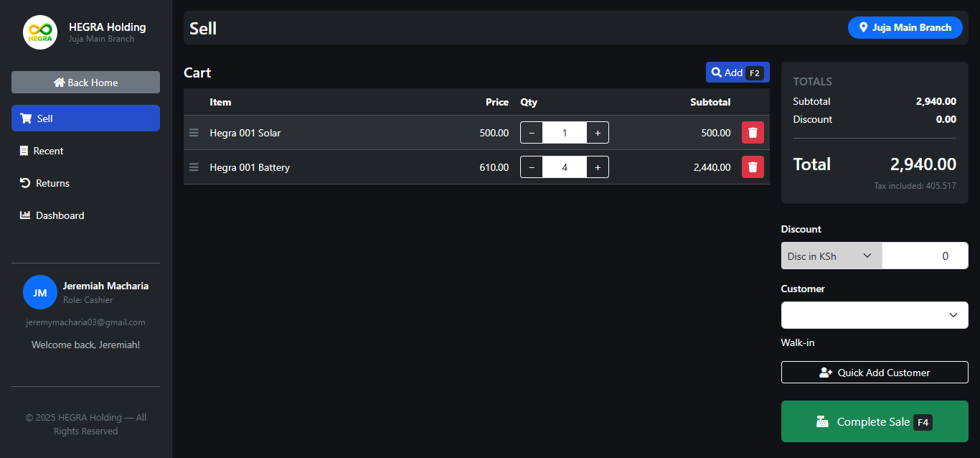Increase Hegra 001 Battery quantity with plus
The height and width of the screenshot is (458, 980).
point(598,167)
